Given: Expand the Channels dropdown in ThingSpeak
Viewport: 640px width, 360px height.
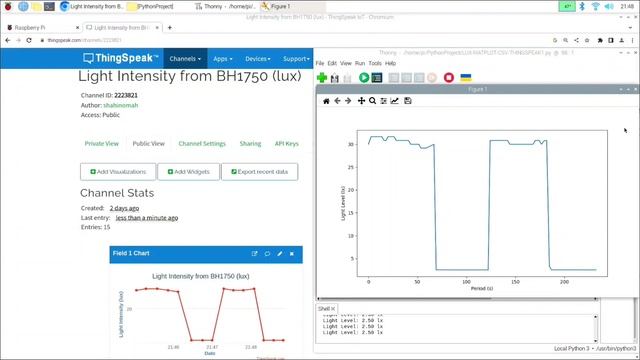Looking at the screenshot, I should coord(185,59).
